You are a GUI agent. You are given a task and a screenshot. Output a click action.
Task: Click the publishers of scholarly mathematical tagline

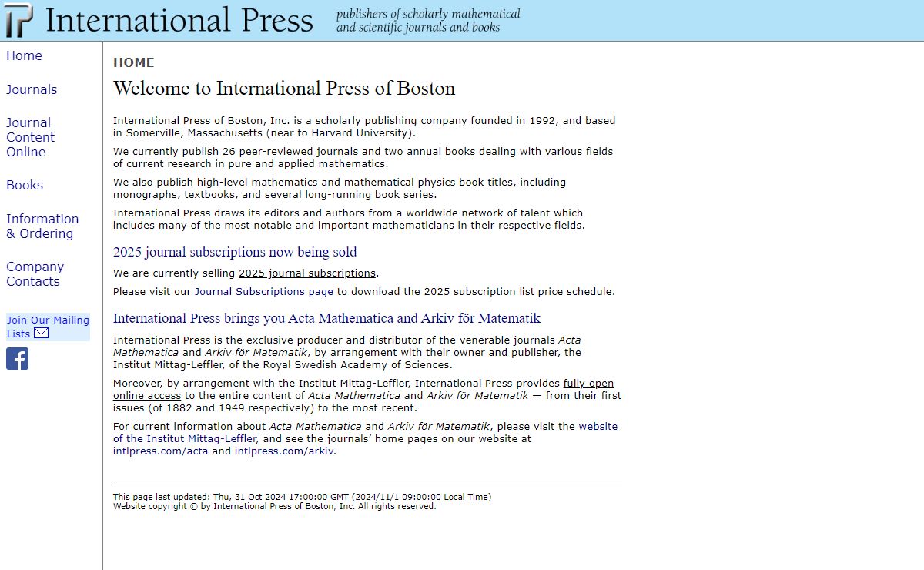(x=428, y=21)
